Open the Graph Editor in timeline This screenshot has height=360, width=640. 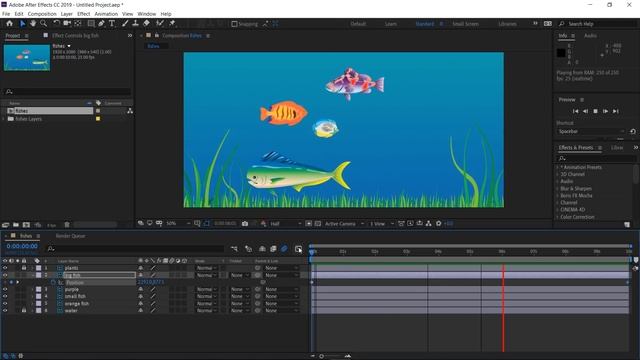[x=298, y=249]
